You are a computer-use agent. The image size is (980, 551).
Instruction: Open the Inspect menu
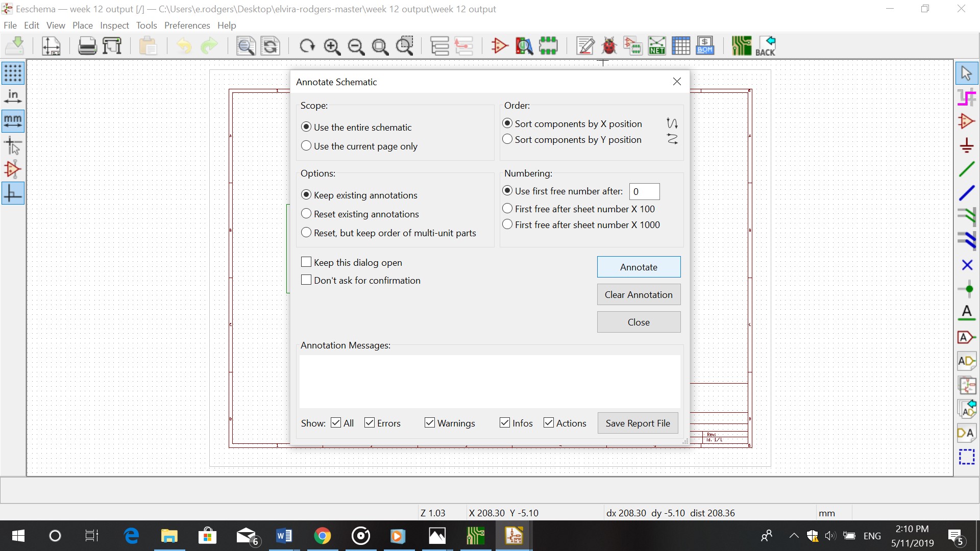click(114, 26)
